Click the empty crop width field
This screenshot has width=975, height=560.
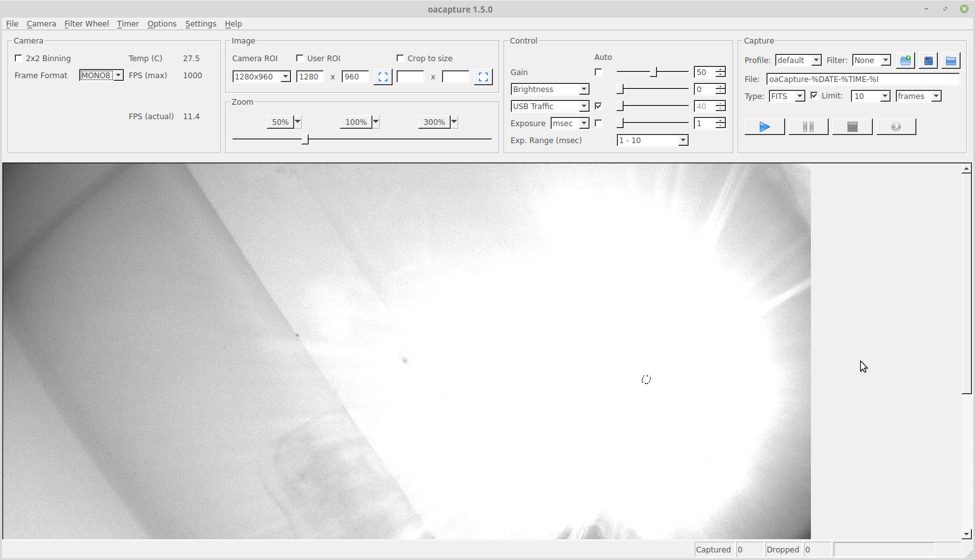click(410, 76)
